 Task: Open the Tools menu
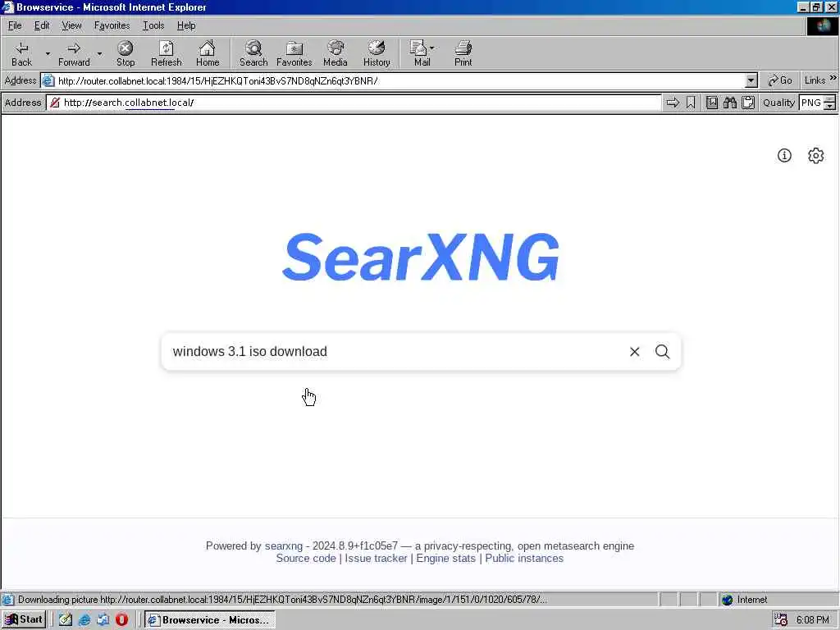[x=153, y=25]
